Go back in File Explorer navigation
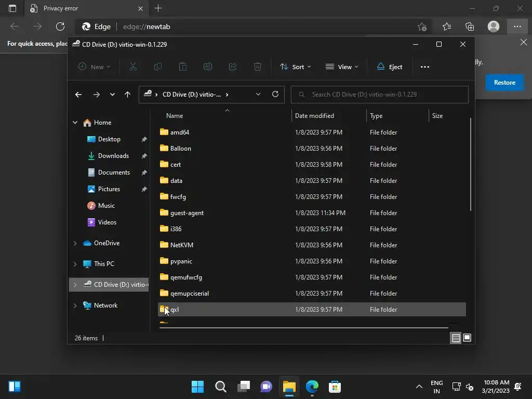 [78, 95]
